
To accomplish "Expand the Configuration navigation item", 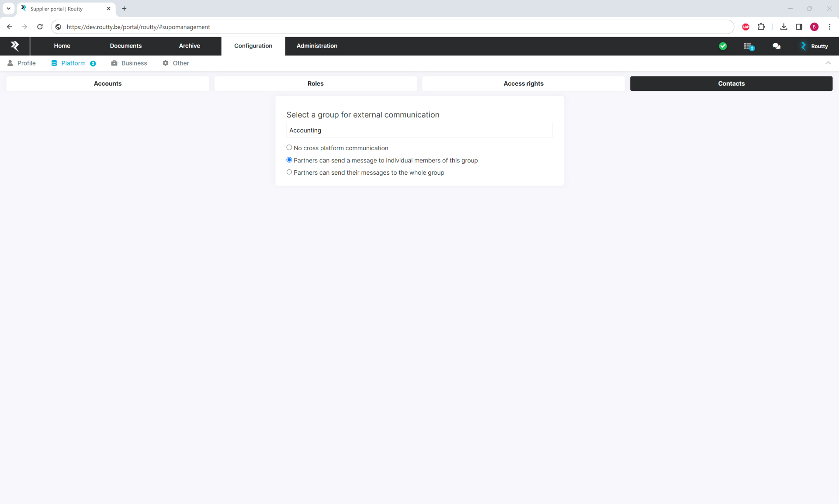I will pos(252,45).
